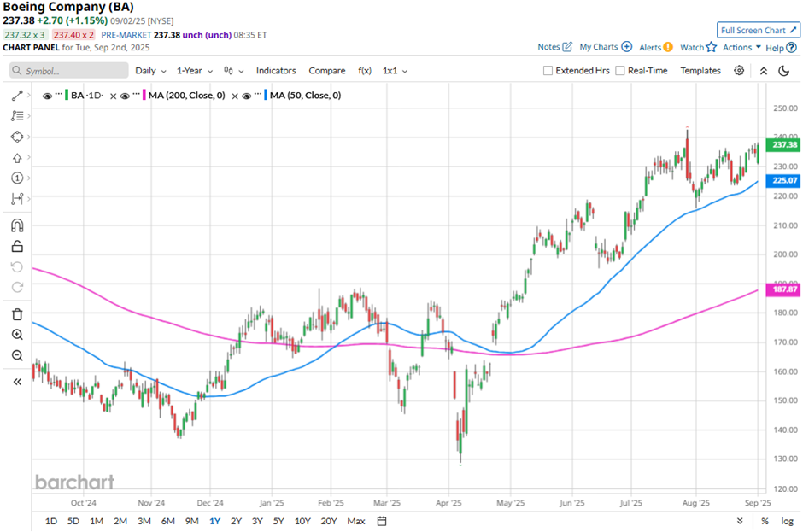Click the undo arrow icon
803x532 pixels.
tap(17, 266)
